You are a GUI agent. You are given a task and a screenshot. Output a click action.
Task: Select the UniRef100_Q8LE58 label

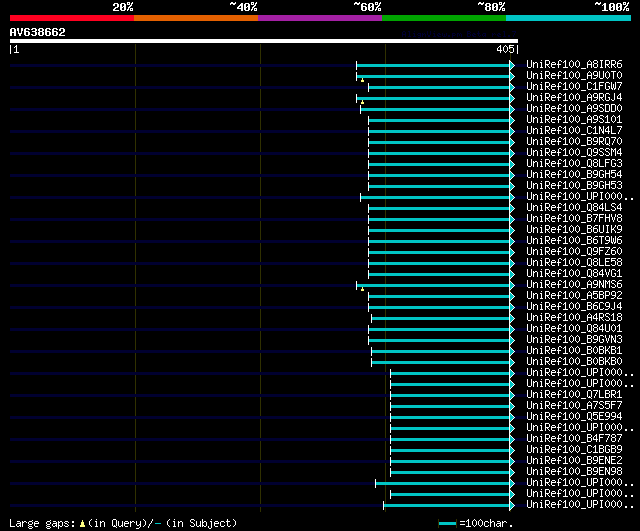(574, 262)
